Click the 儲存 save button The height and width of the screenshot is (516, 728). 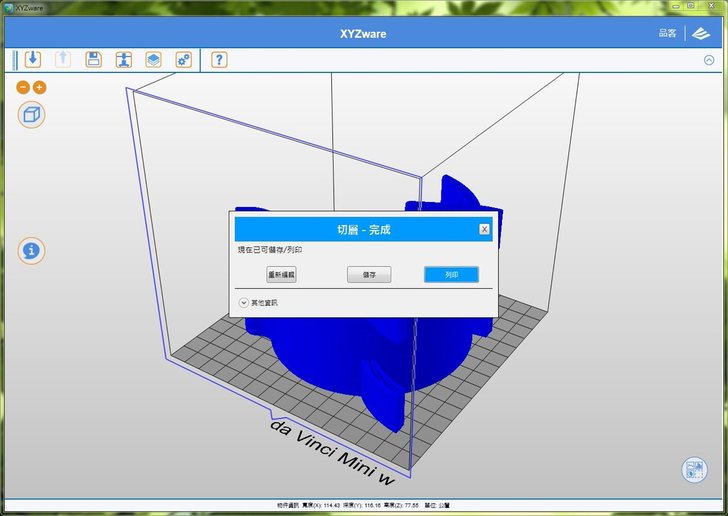point(369,274)
